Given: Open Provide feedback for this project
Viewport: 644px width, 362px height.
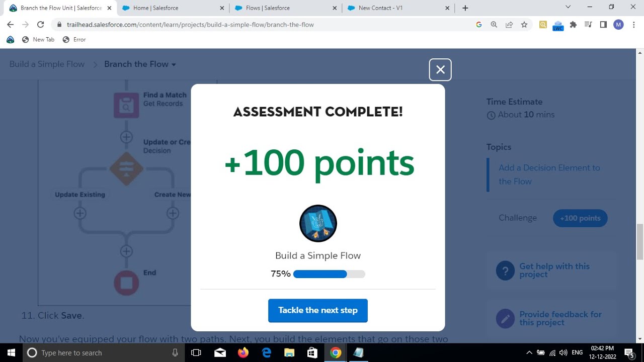Looking at the screenshot, I should tap(560, 318).
